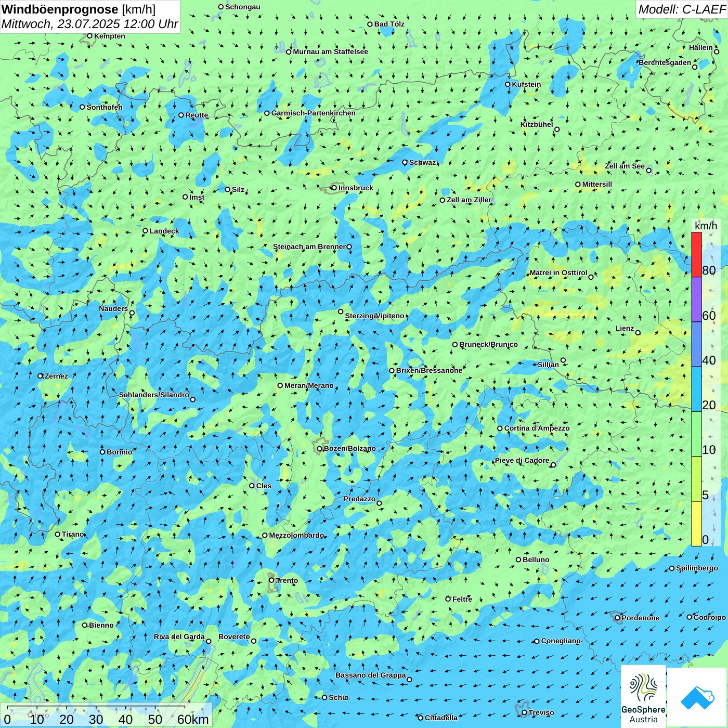Click the green 10-20 legend color
728x728 pixels.
(696, 434)
